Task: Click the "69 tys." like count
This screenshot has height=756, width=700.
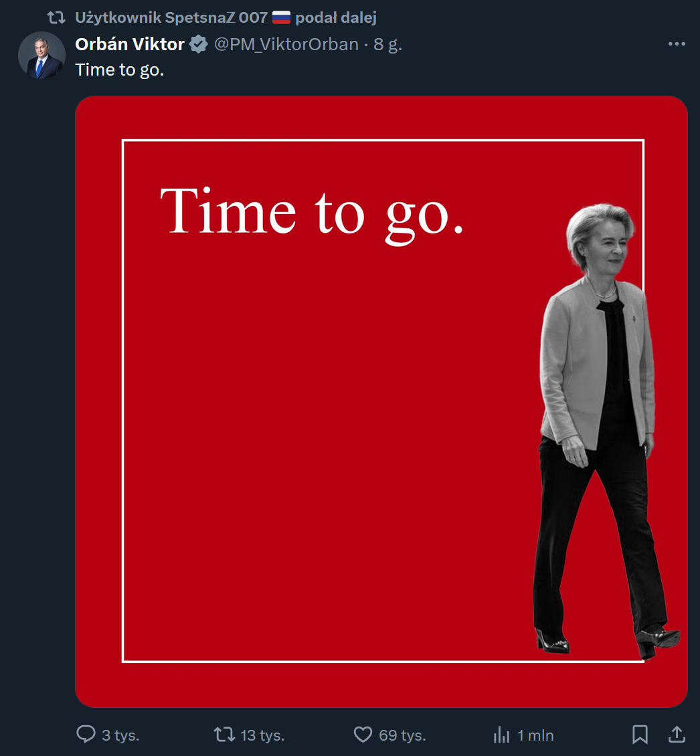Action: tap(402, 735)
